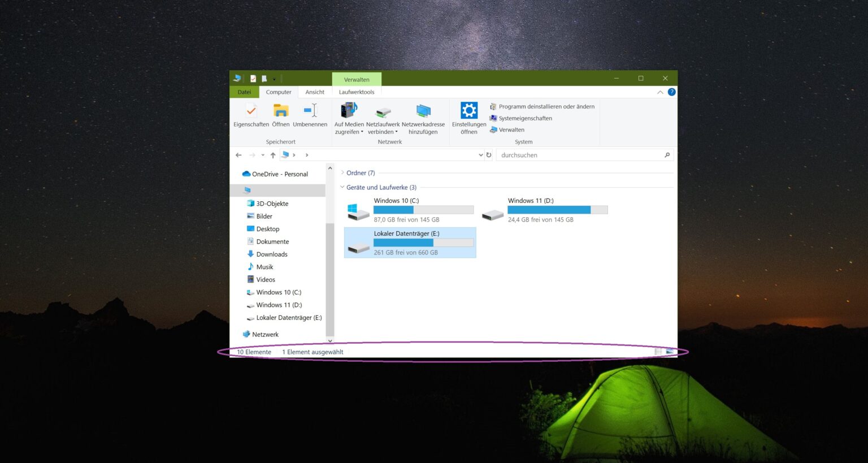This screenshot has height=463, width=868.
Task: Open the quick access toolbar customization dropdown
Action: [275, 79]
